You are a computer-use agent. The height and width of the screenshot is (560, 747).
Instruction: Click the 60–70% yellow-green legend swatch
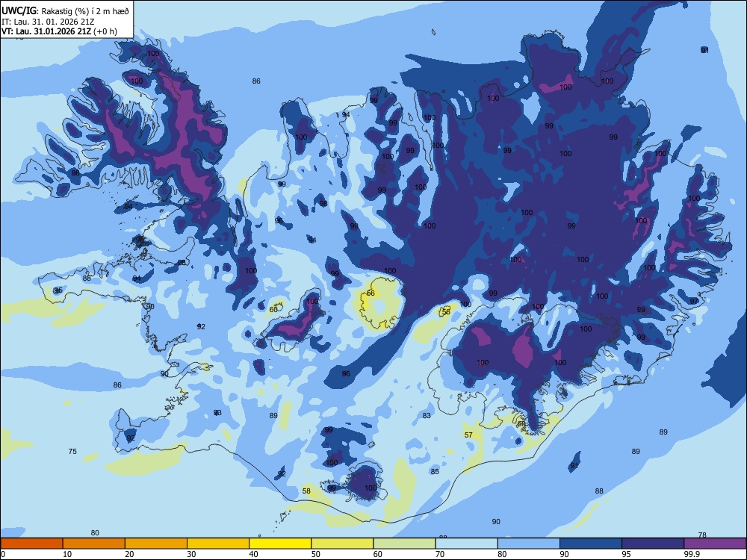click(x=404, y=544)
